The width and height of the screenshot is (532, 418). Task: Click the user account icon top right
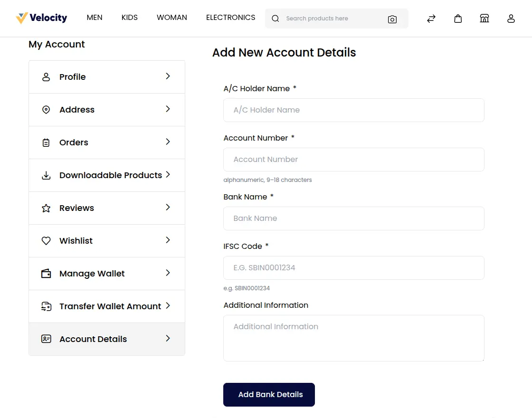[511, 19]
